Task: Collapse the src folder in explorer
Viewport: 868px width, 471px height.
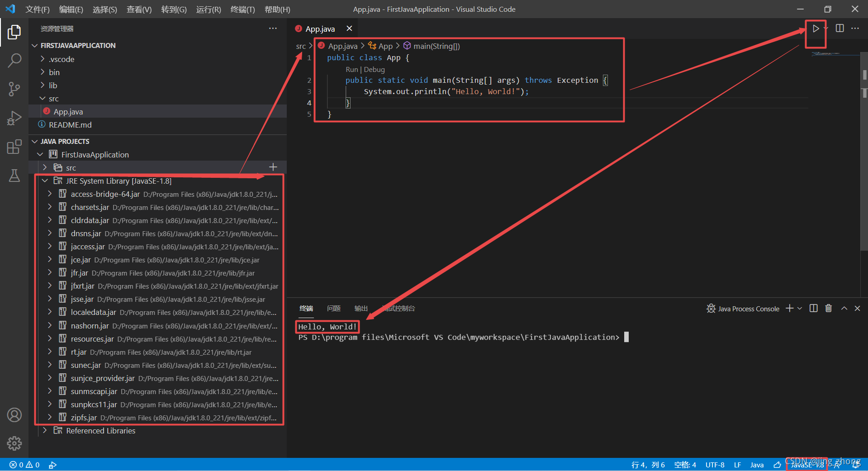Action: pyautogui.click(x=42, y=98)
